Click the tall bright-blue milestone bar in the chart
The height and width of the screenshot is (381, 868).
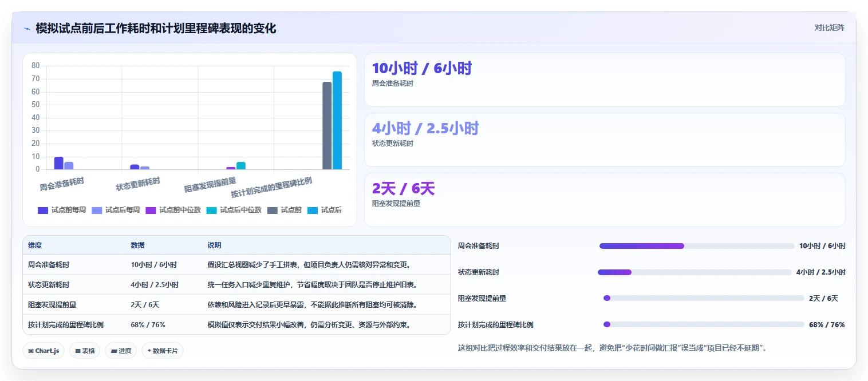pos(337,120)
